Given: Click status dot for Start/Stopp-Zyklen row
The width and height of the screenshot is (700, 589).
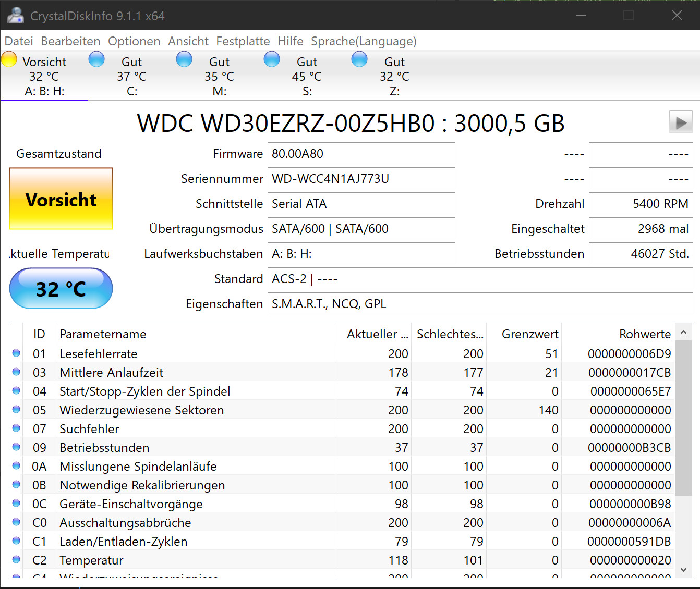Looking at the screenshot, I should pyautogui.click(x=16, y=391).
